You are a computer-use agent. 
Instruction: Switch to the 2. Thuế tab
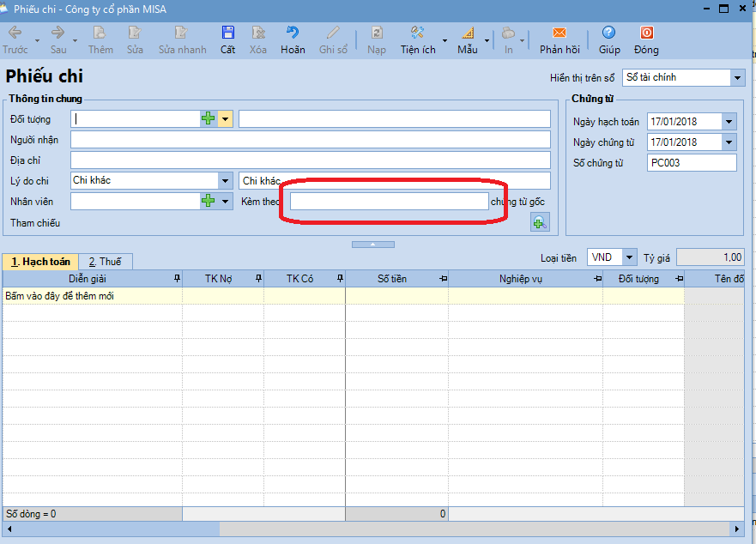(105, 262)
